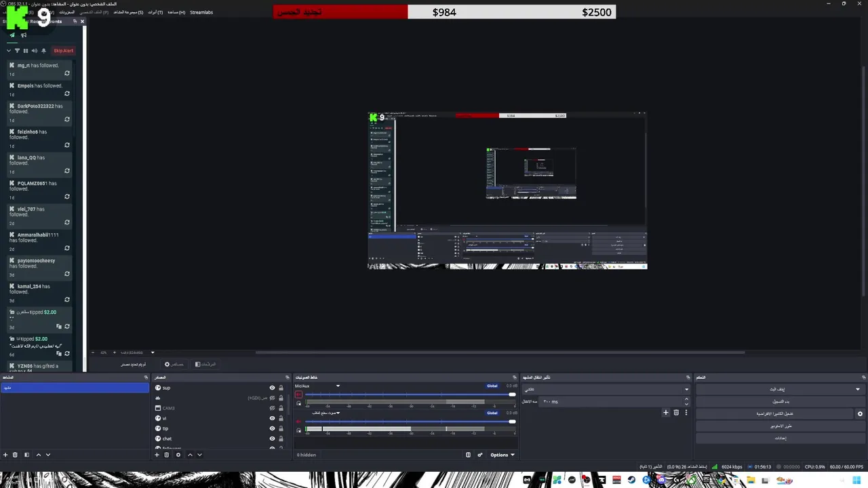
Task: Show the hidden GDI+ text source
Action: click(x=272, y=398)
